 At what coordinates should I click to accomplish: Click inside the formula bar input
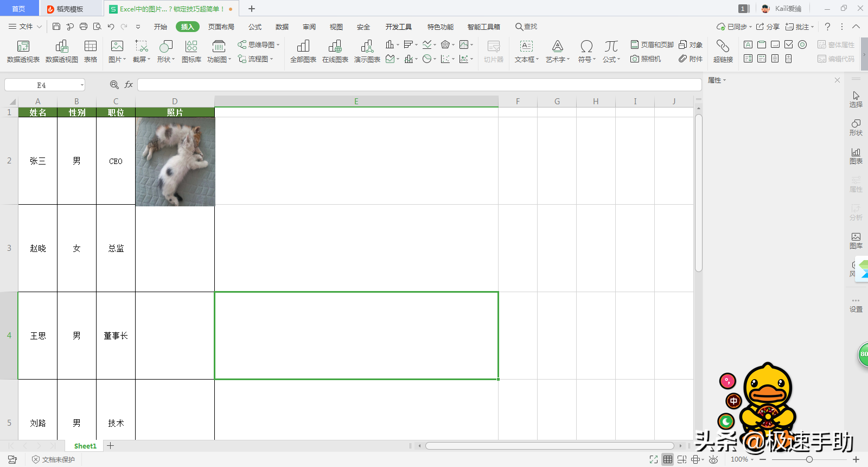point(419,85)
